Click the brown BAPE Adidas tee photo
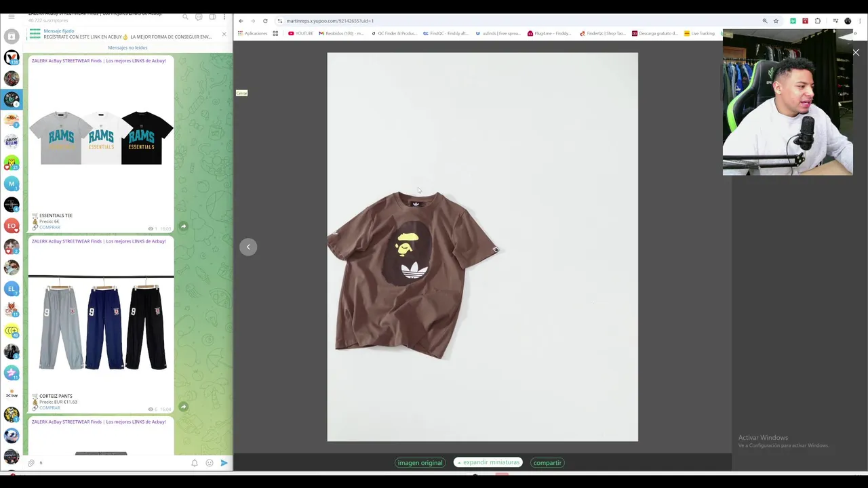868x488 pixels. tap(482, 247)
